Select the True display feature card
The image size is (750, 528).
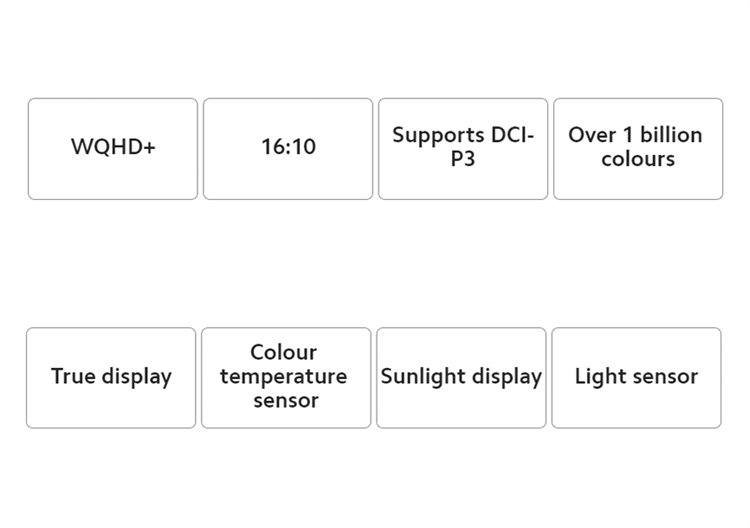111,378
